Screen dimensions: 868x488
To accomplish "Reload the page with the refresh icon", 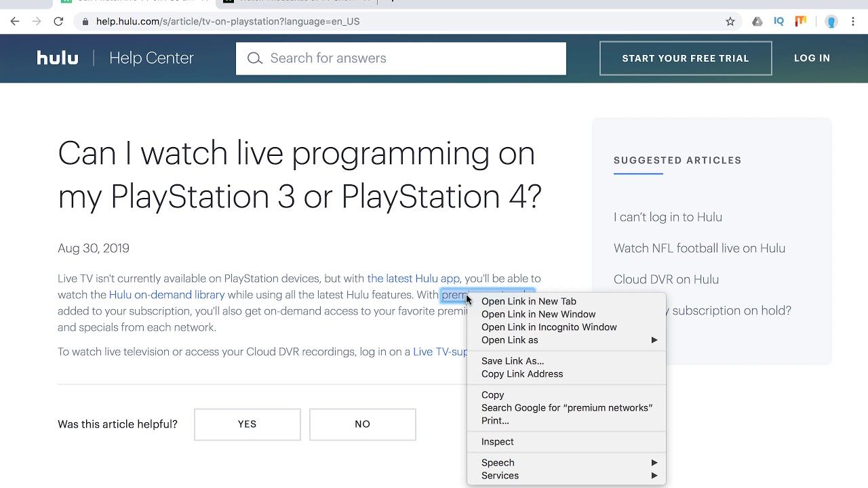I will (x=58, y=22).
